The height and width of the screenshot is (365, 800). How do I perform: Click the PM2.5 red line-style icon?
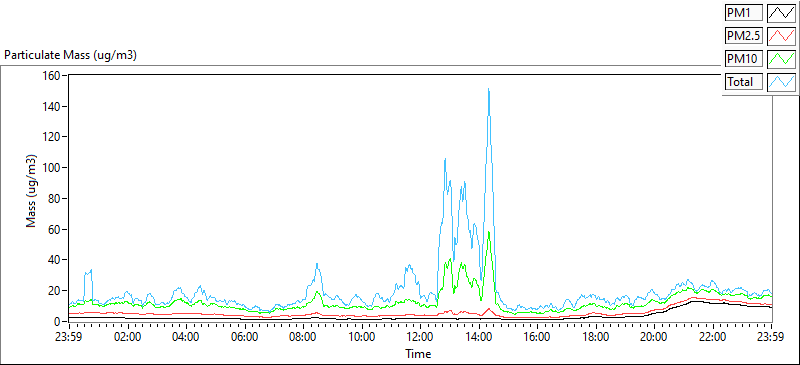click(782, 36)
